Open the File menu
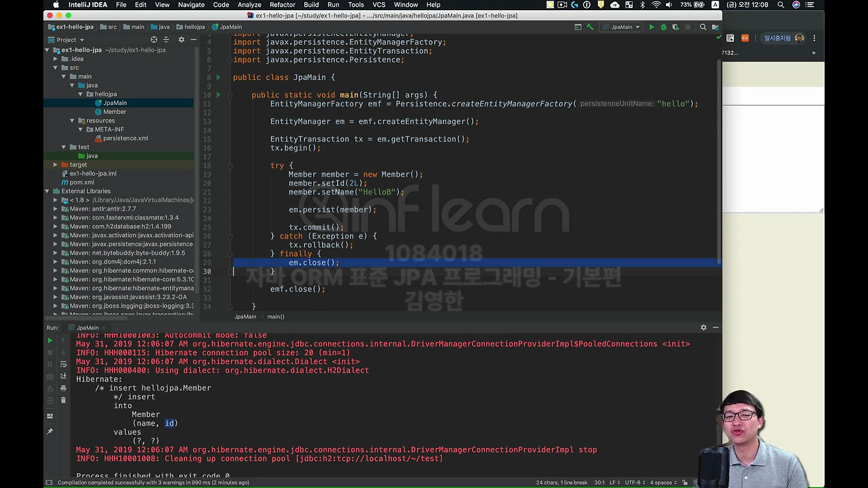868x488 pixels. [121, 5]
